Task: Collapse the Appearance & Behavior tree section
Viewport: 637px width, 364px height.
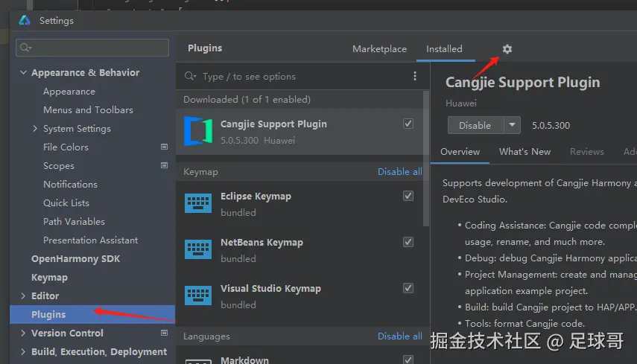Action: pyautogui.click(x=23, y=72)
